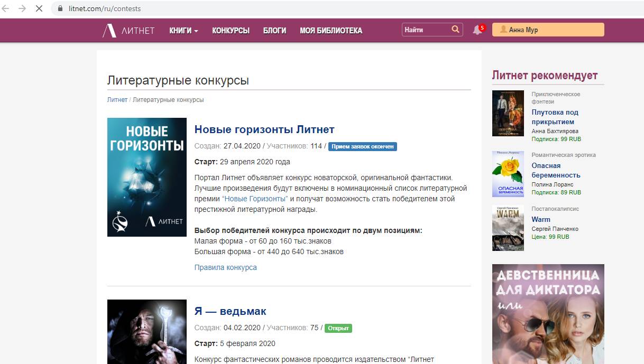Go to Блоги section

[274, 31]
